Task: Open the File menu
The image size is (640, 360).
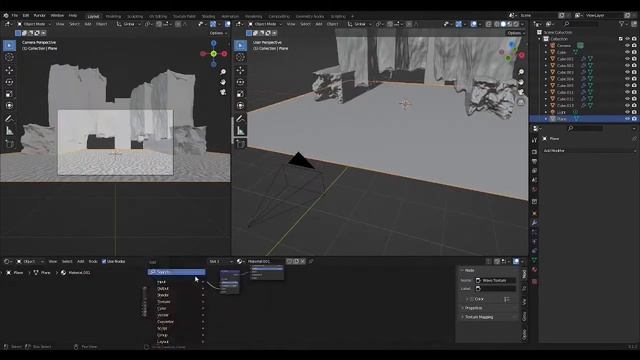Action: (15, 16)
